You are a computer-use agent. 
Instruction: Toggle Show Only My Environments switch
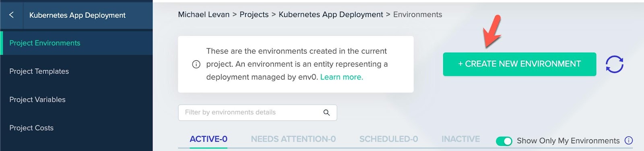pyautogui.click(x=504, y=141)
